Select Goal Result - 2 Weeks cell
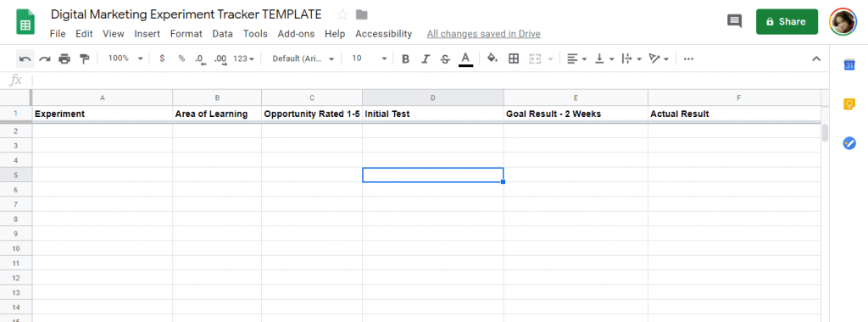 (x=576, y=114)
